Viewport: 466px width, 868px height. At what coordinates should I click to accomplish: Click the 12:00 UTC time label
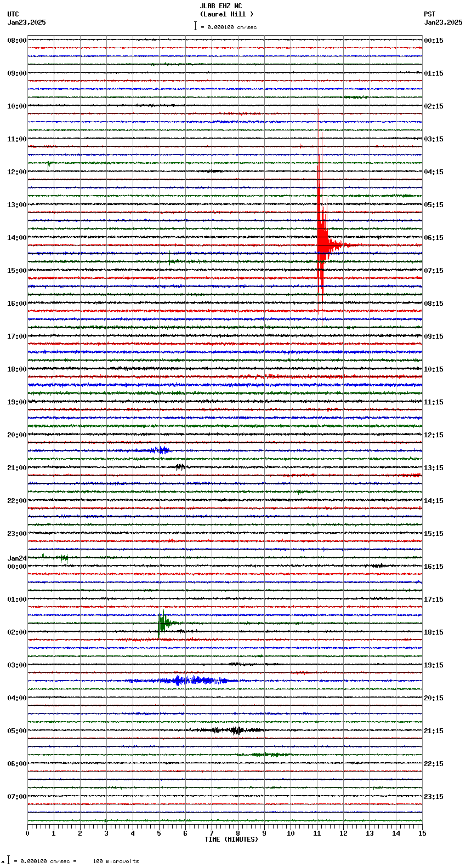point(17,172)
